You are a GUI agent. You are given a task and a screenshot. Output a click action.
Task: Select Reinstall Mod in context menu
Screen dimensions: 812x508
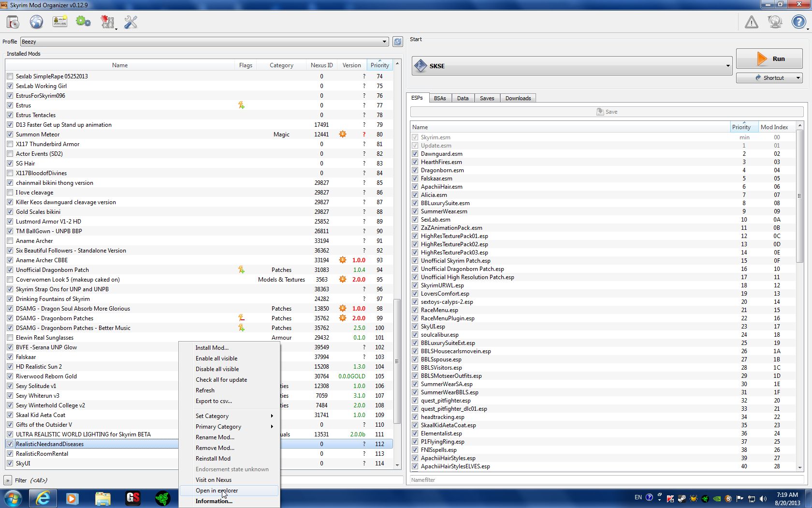(x=213, y=459)
